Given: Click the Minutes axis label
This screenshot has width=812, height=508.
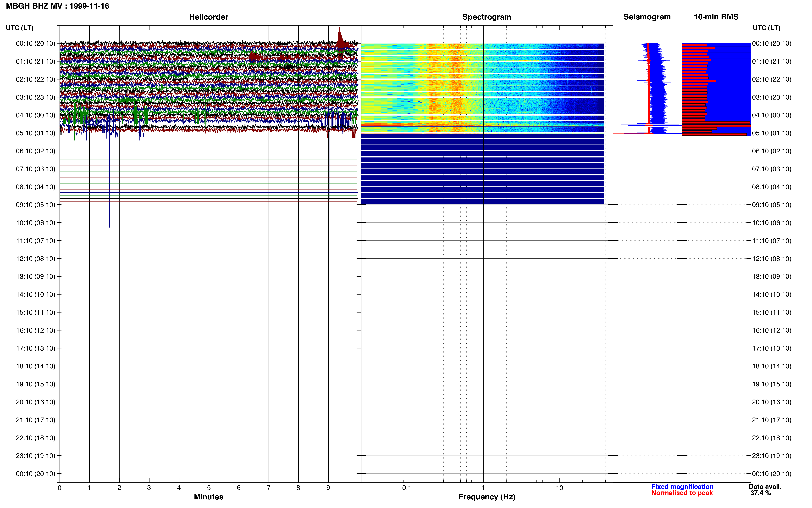Looking at the screenshot, I should click(209, 497).
